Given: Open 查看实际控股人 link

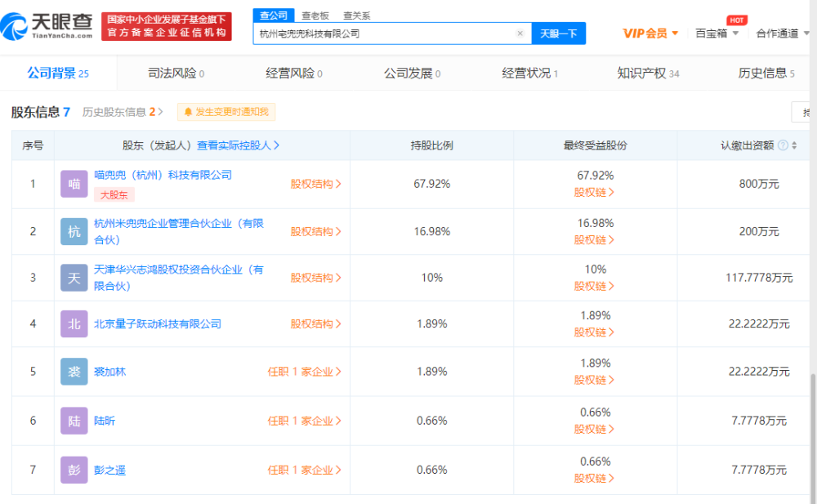Looking at the screenshot, I should point(238,145).
